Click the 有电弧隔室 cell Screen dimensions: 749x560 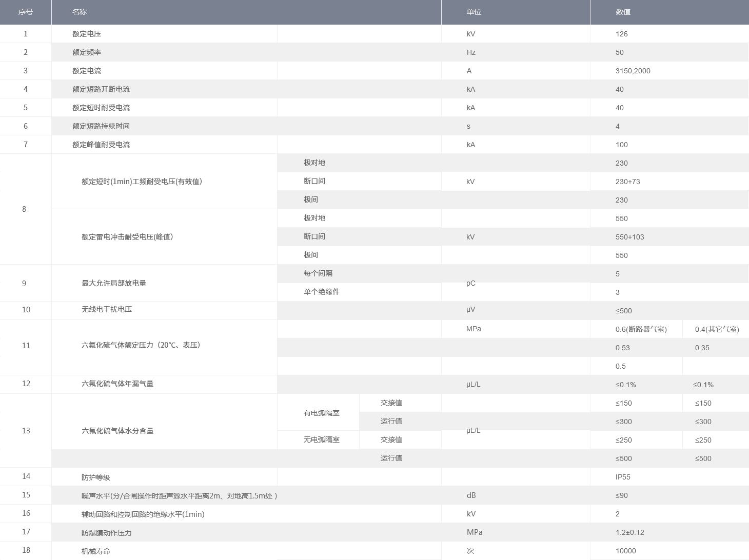tap(321, 413)
